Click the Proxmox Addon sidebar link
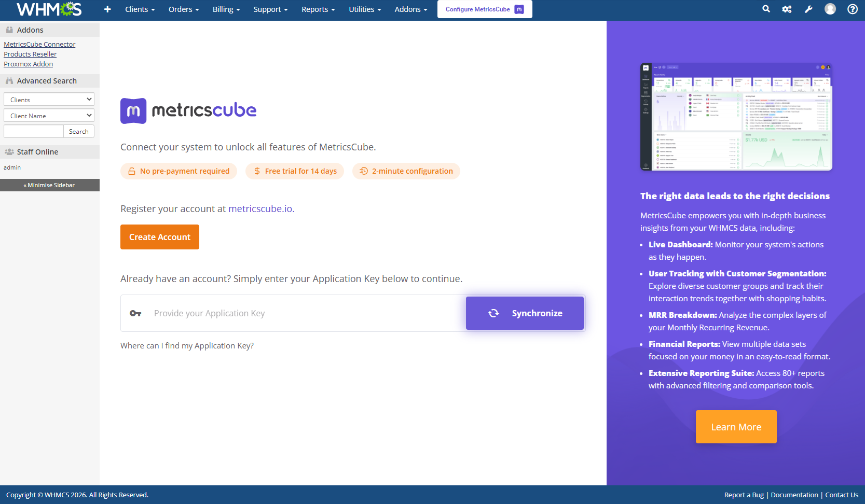Image resolution: width=865 pixels, height=504 pixels. coord(28,64)
